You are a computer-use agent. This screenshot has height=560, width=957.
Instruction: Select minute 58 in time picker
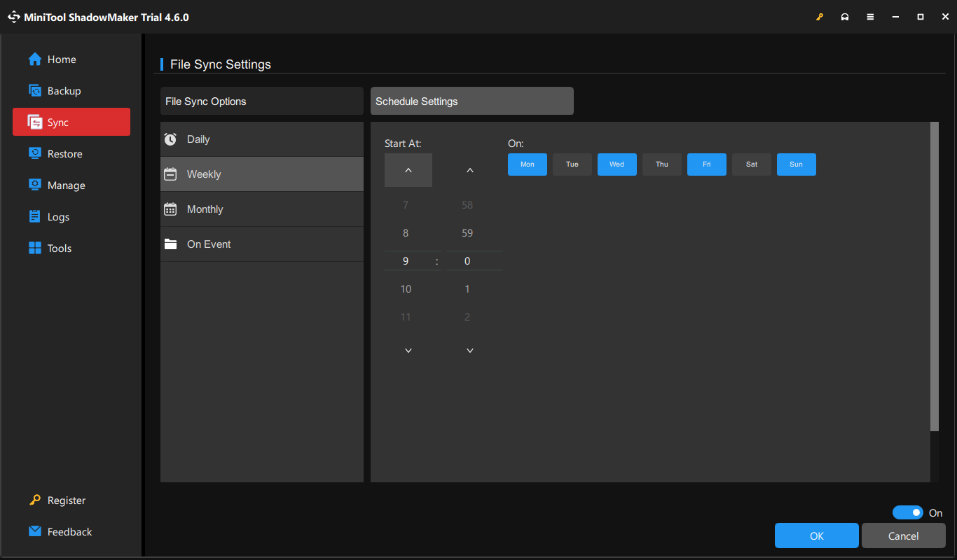[467, 205]
